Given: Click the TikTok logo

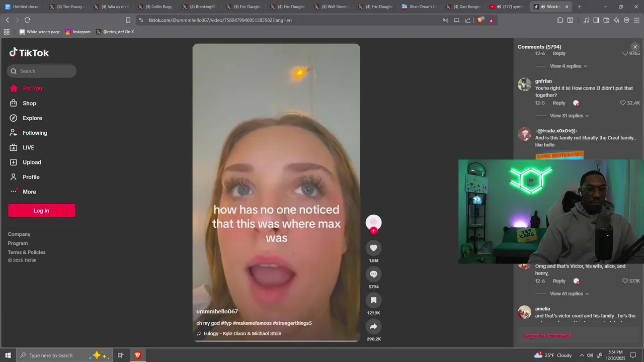Looking at the screenshot, I should (x=29, y=53).
